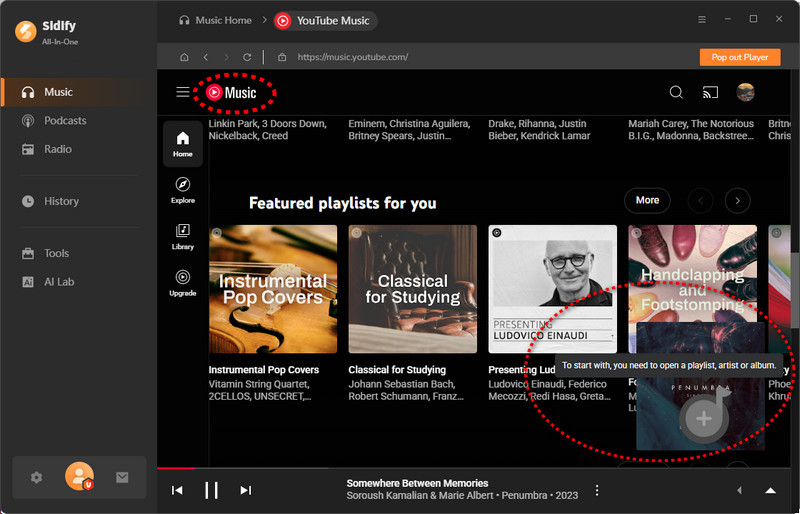Click the add music plus button
Image resolution: width=800 pixels, height=514 pixels.
[x=704, y=419]
